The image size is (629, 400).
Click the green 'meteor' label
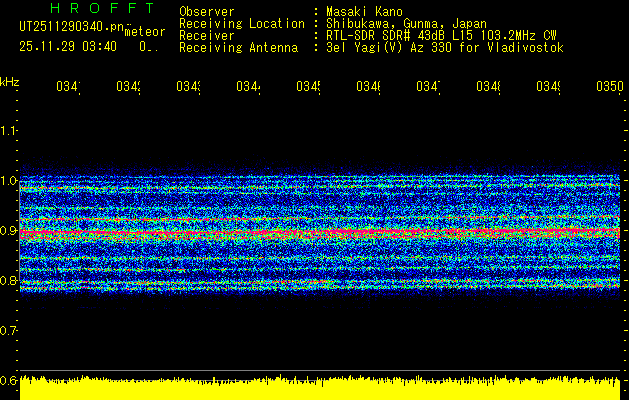pyautogui.click(x=144, y=32)
